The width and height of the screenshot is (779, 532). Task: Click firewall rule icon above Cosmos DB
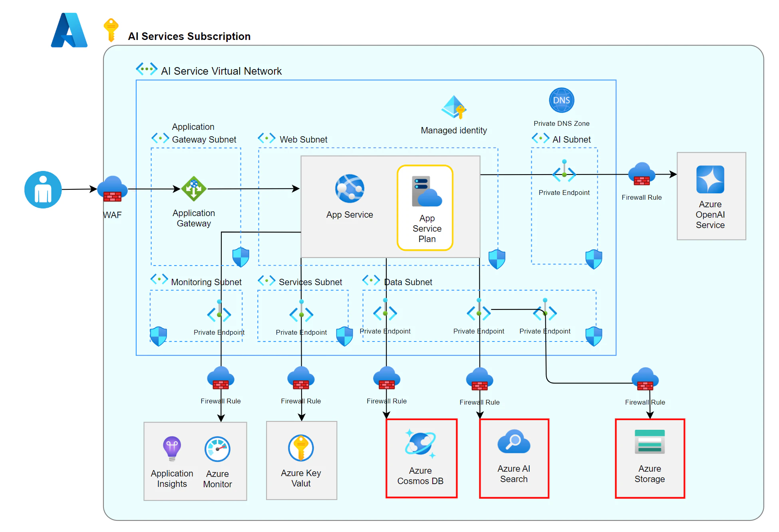point(387,378)
